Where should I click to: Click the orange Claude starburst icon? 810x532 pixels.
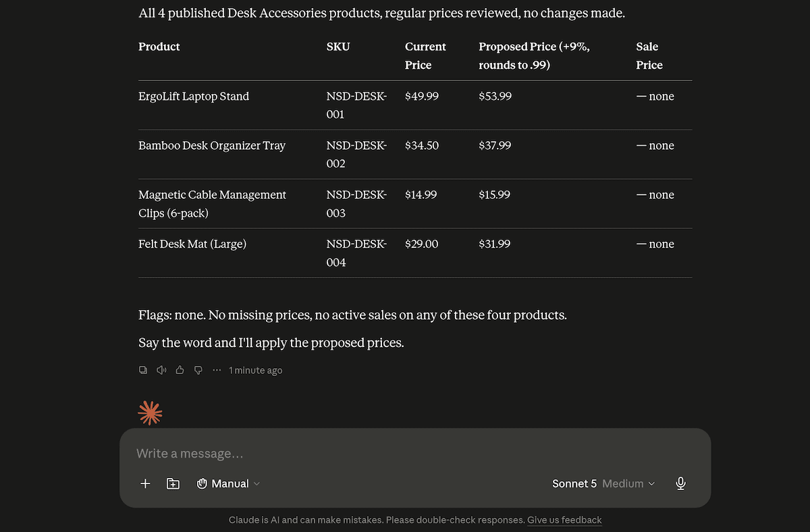[150, 413]
